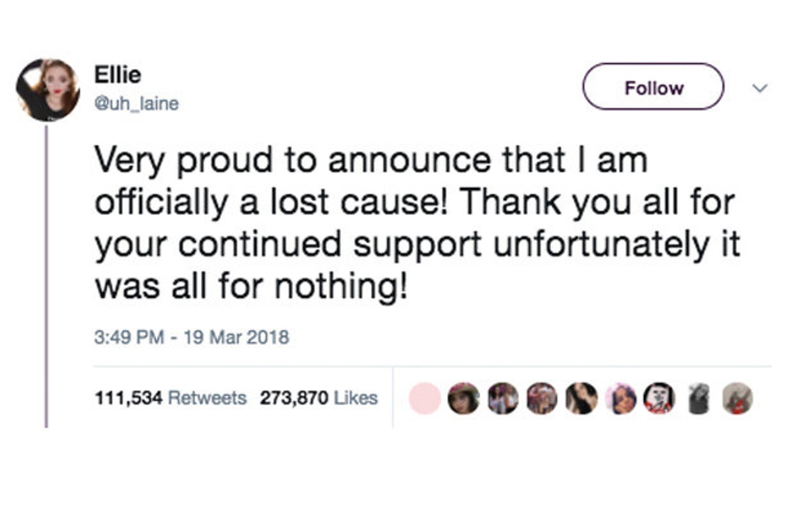Visit the @uh_laine handle link
801x532 pixels.
point(136,103)
